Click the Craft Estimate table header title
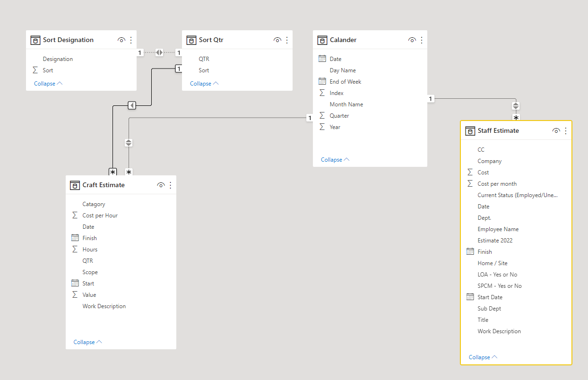Viewport: 588px width, 380px height. click(x=104, y=185)
